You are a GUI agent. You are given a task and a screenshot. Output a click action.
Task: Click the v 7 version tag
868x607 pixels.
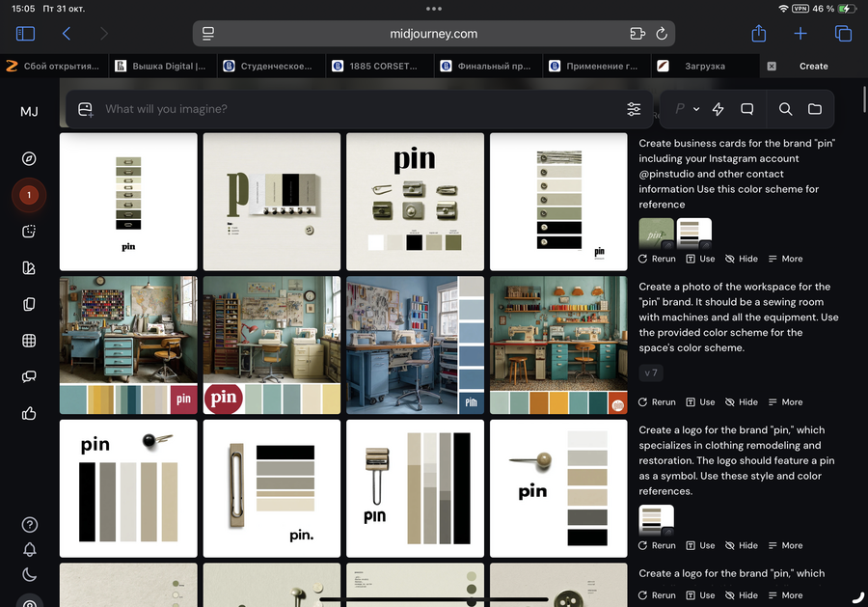coord(651,372)
